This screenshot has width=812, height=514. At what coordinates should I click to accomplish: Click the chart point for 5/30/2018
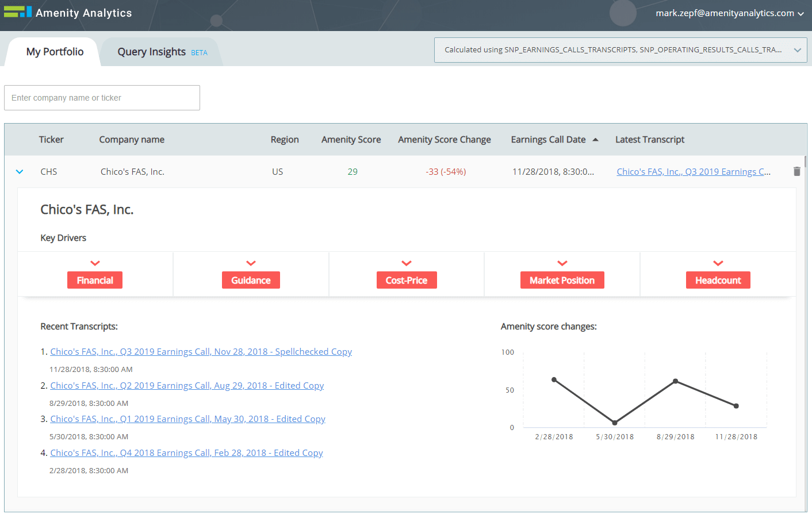(x=615, y=423)
